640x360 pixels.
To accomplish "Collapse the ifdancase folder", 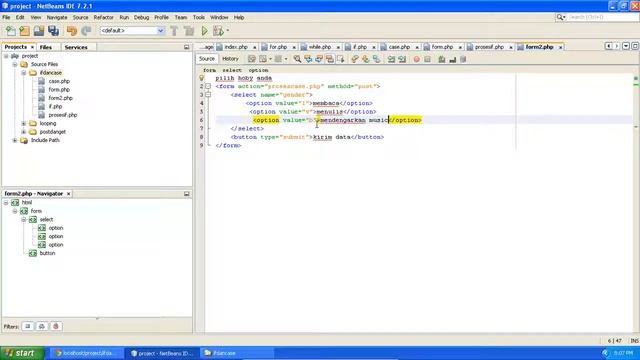I will coord(24,73).
